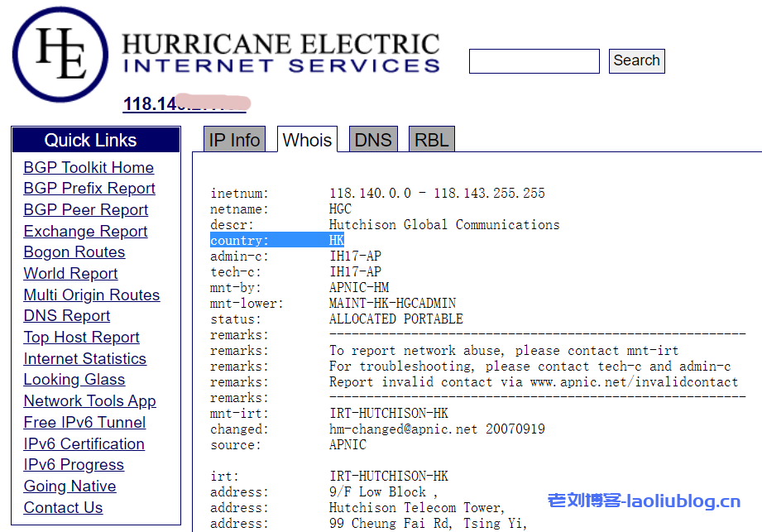
Task: View the Bogon Routes list
Action: (x=74, y=252)
